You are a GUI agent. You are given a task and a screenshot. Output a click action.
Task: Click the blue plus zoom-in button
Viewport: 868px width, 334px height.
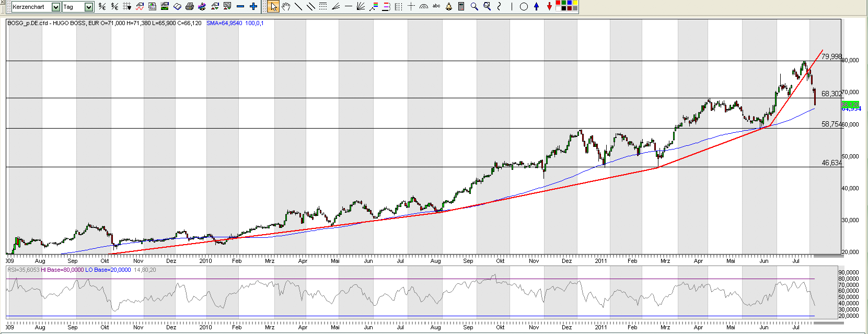pos(253,6)
